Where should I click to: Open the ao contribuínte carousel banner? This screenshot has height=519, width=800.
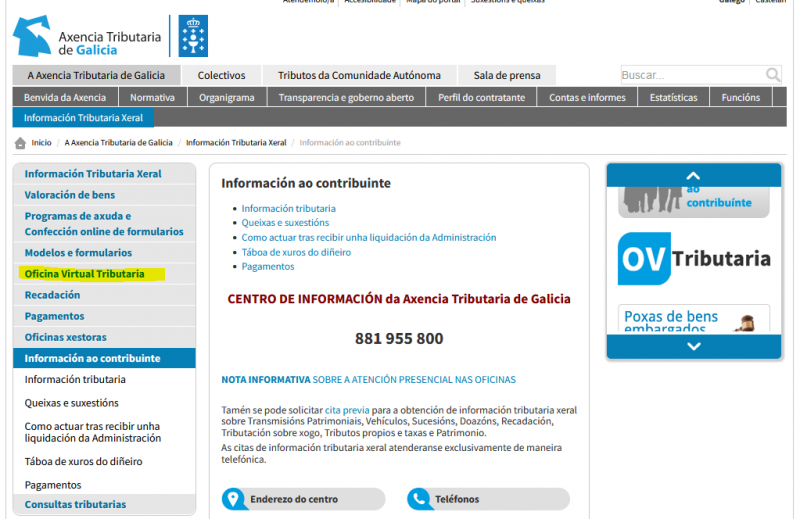(x=694, y=202)
